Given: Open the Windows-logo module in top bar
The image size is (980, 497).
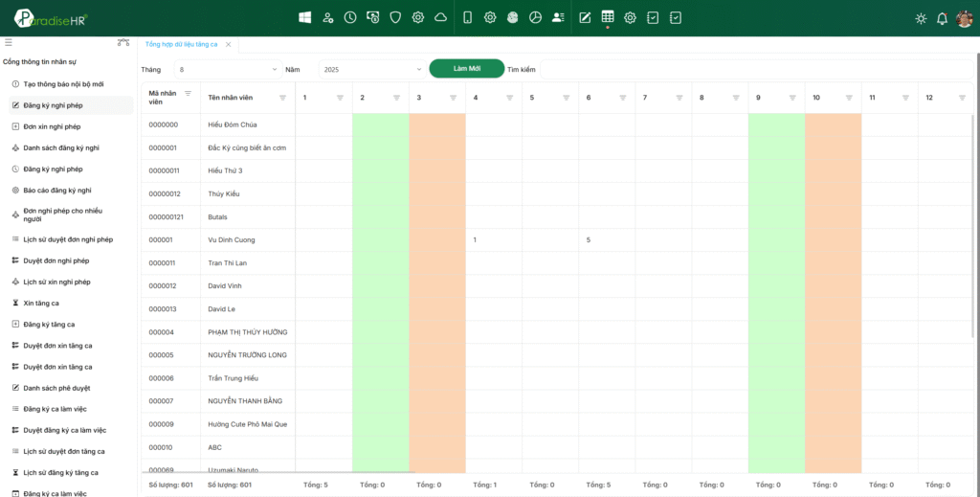Looking at the screenshot, I should point(305,17).
